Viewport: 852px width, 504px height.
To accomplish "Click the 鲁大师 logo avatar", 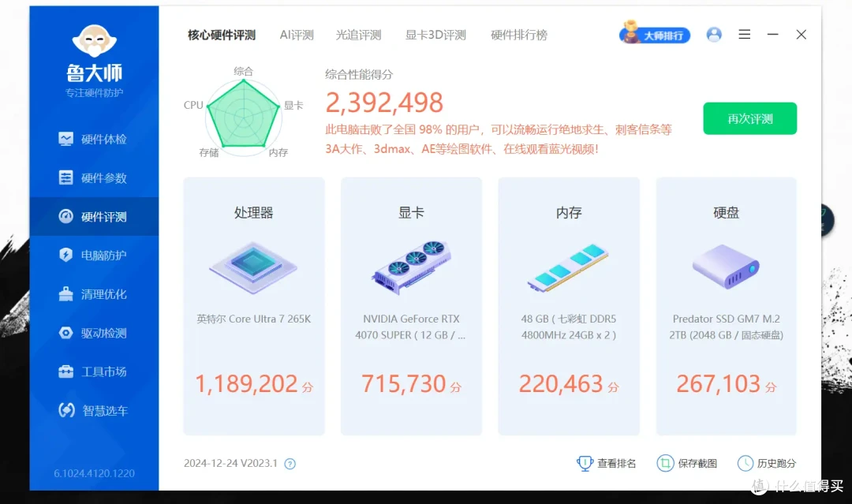I will coord(94,40).
